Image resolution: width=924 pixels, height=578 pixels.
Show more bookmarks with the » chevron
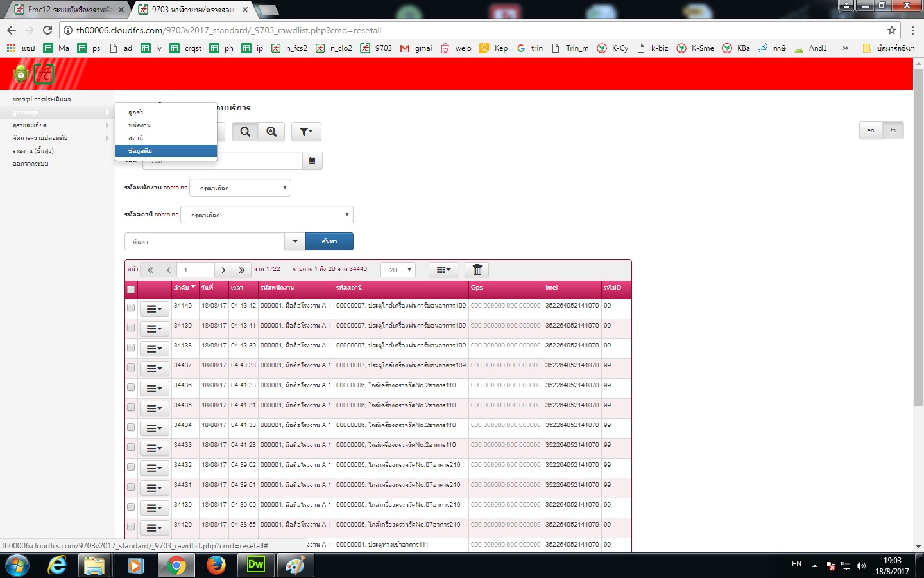point(846,48)
